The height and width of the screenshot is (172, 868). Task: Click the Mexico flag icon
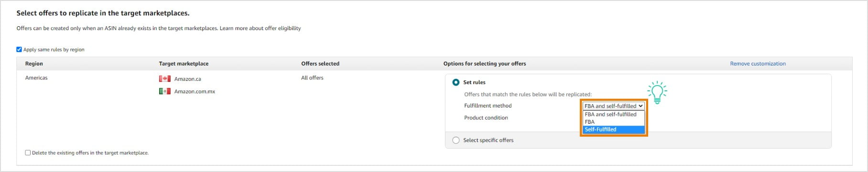tap(164, 91)
